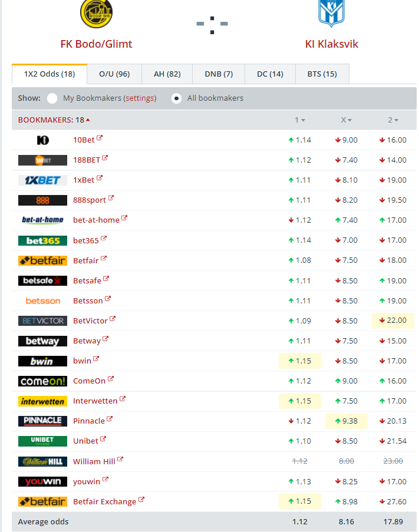Open the FK Bodo/Glimt team link

click(x=97, y=44)
